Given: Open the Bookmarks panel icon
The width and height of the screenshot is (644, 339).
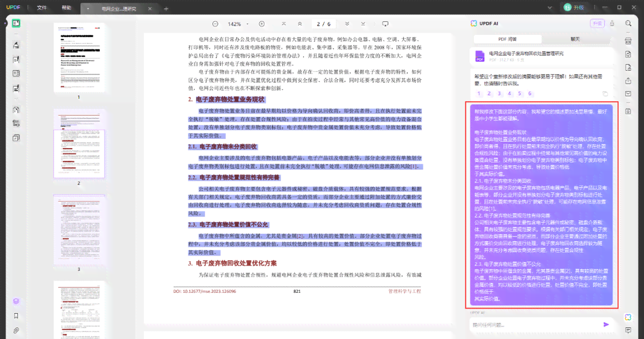Looking at the screenshot, I should point(16,316).
